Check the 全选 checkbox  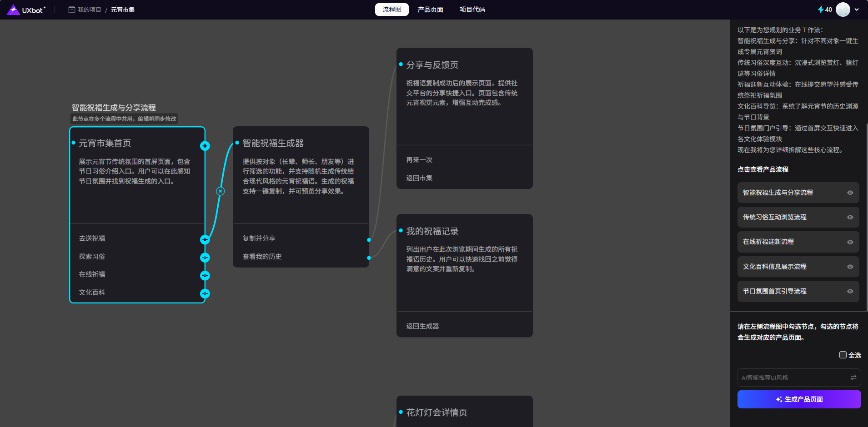coord(843,355)
